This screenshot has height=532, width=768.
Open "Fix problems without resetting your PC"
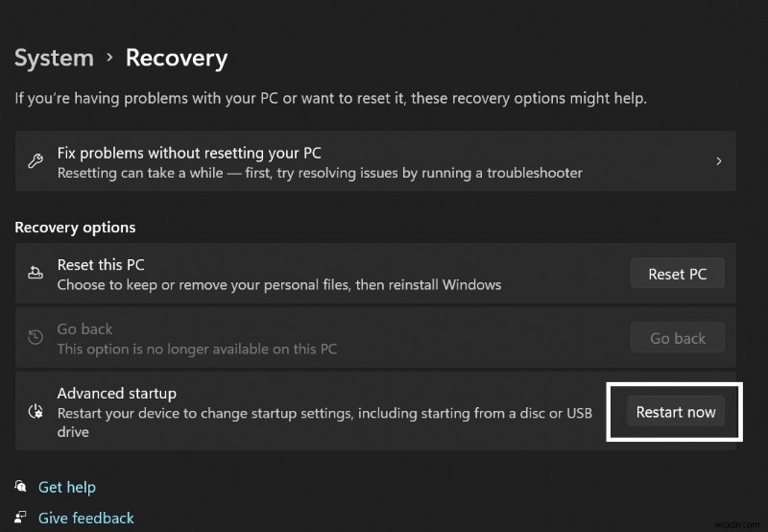[x=189, y=153]
